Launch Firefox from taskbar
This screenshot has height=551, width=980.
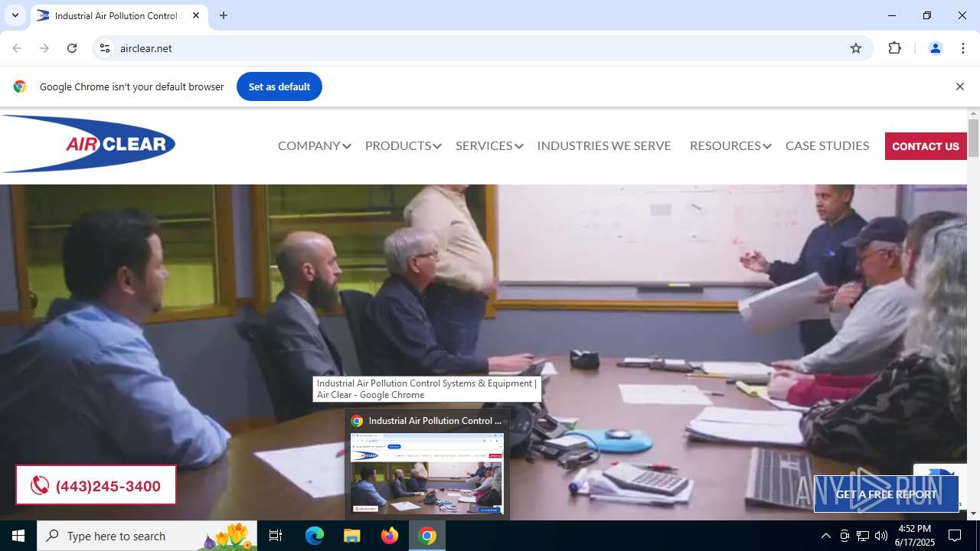tap(390, 536)
